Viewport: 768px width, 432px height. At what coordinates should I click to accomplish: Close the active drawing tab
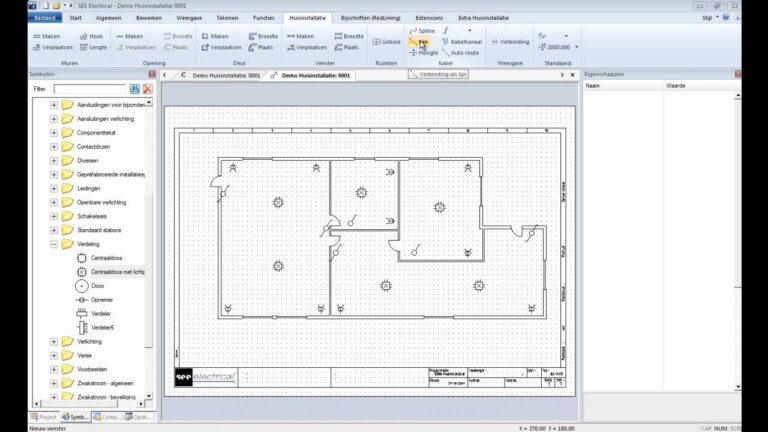tap(573, 75)
